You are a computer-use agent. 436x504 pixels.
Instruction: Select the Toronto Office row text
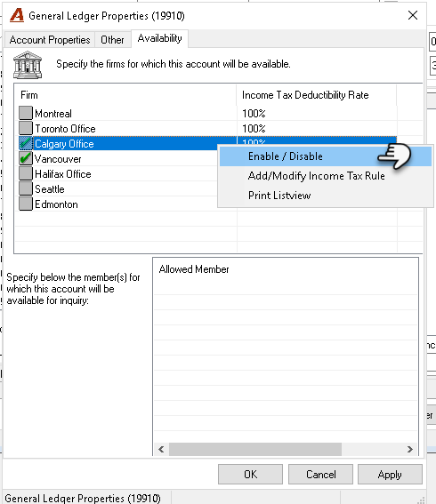click(65, 129)
